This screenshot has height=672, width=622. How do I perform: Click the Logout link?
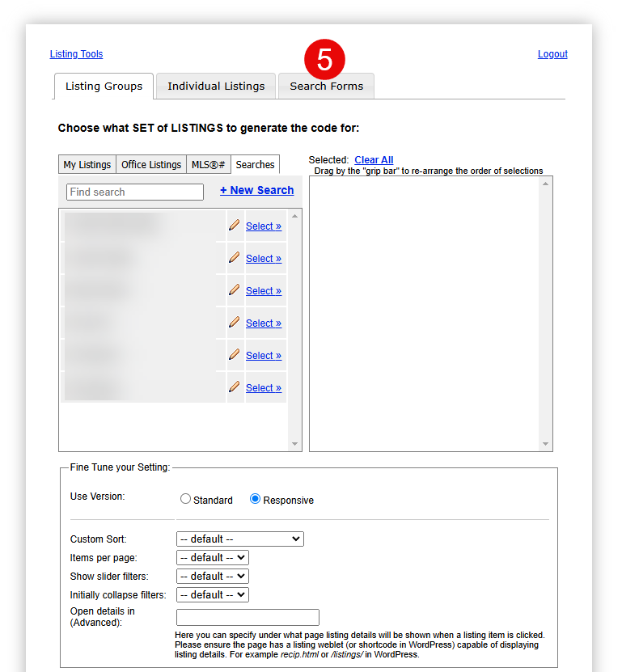click(x=552, y=54)
